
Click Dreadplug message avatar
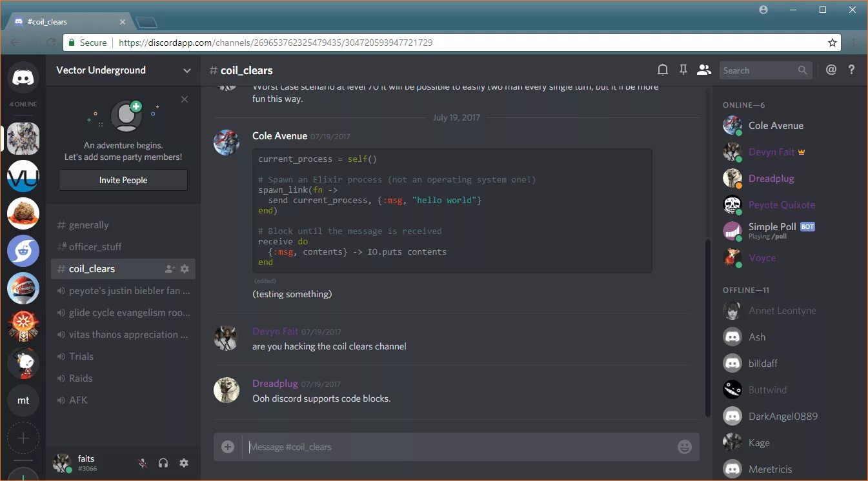pyautogui.click(x=227, y=389)
